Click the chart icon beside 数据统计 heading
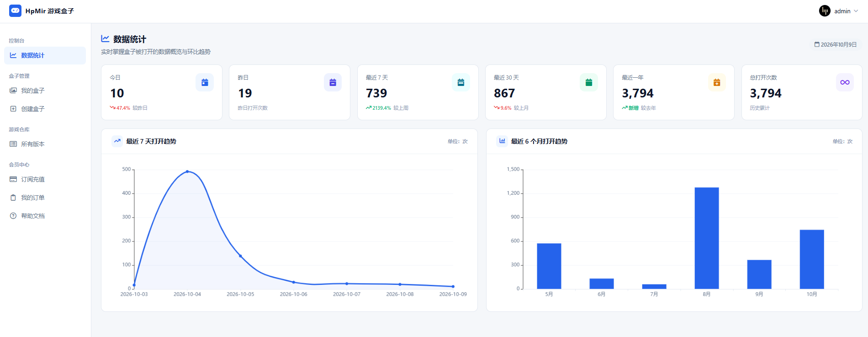This screenshot has height=337, width=868. (x=105, y=39)
